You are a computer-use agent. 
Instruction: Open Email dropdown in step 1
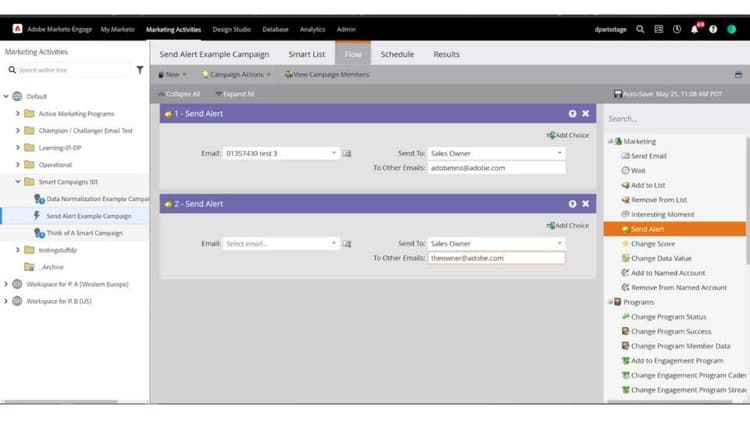pos(334,153)
